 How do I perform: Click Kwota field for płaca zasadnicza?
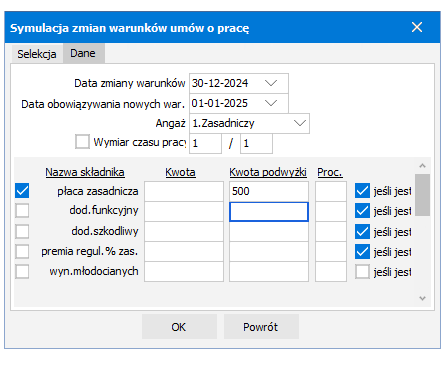pos(184,191)
